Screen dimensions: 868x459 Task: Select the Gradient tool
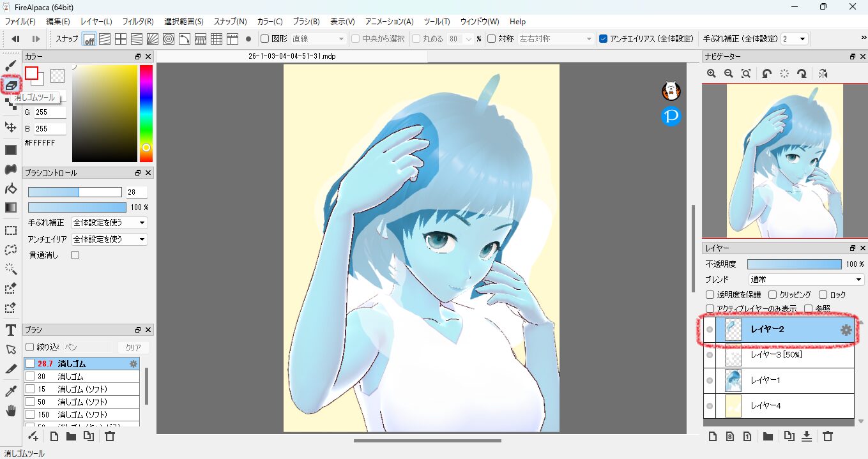[10, 207]
